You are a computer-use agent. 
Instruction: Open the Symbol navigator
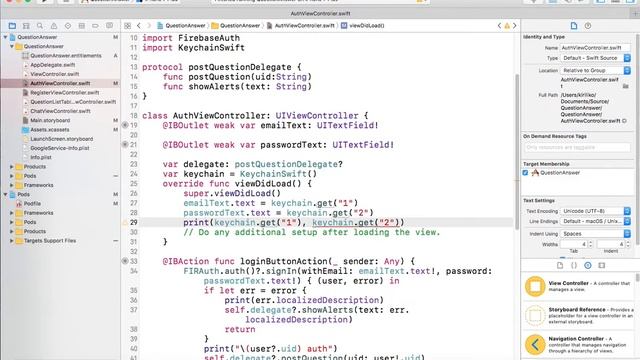[x=26, y=26]
